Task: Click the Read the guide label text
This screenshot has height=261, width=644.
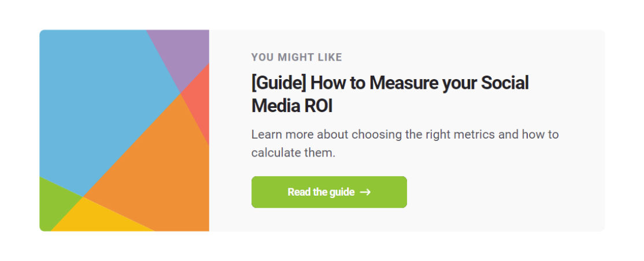Action: (321, 192)
